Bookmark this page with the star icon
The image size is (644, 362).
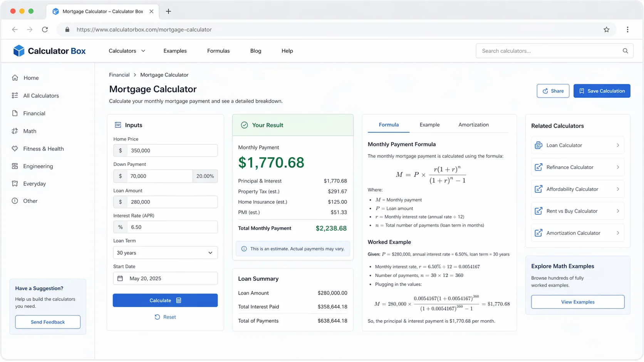pyautogui.click(x=606, y=30)
